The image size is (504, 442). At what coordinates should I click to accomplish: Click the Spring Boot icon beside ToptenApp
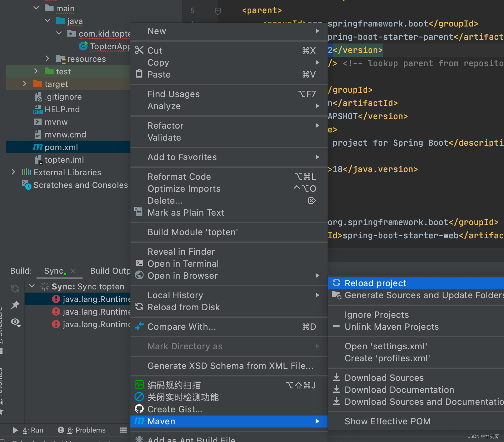(x=83, y=46)
